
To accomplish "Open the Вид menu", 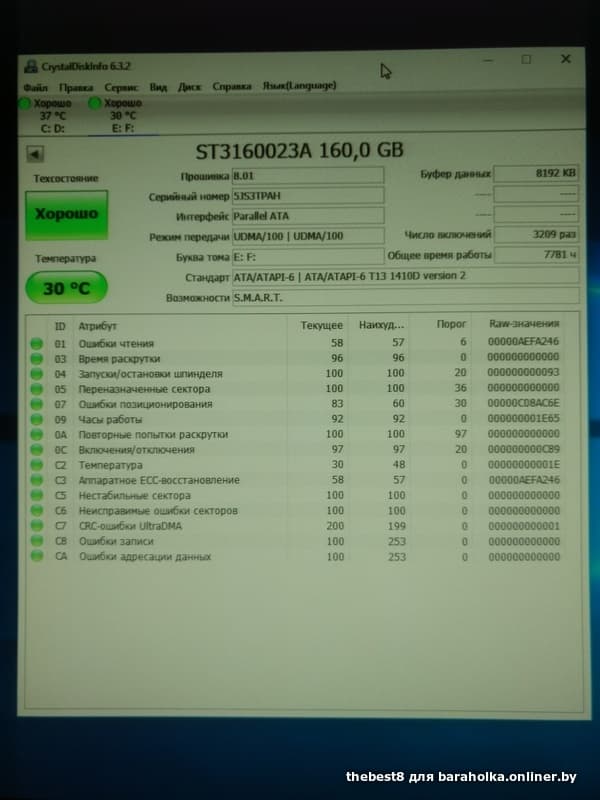I will 158,87.
